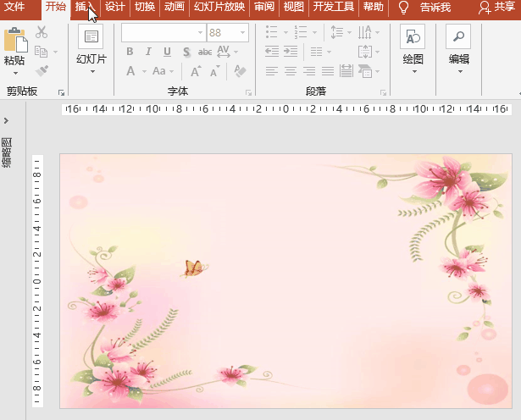Viewport: 521px width, 420px height.
Task: Toggle Italic formatting
Action: coord(148,52)
